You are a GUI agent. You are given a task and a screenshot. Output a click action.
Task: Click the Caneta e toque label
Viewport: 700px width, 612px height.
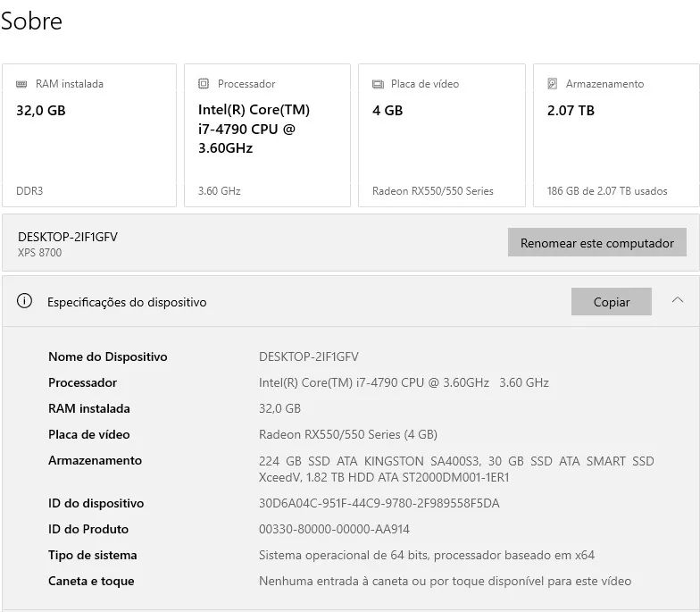click(91, 581)
